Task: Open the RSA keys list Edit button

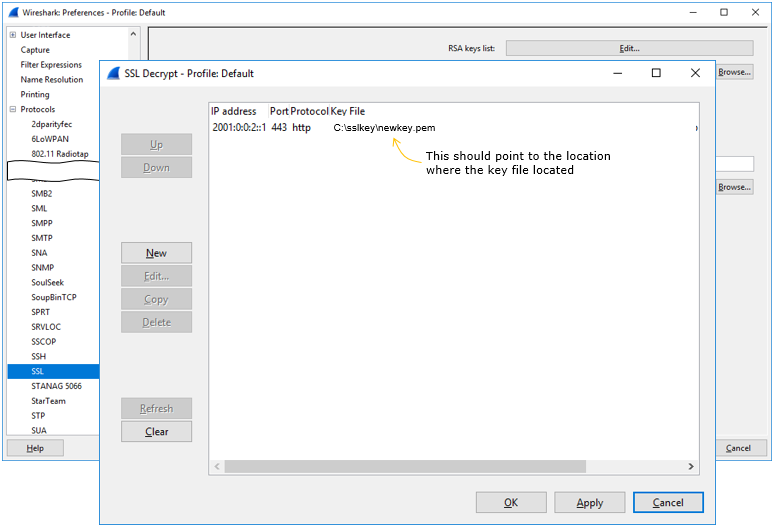Action: [629, 48]
